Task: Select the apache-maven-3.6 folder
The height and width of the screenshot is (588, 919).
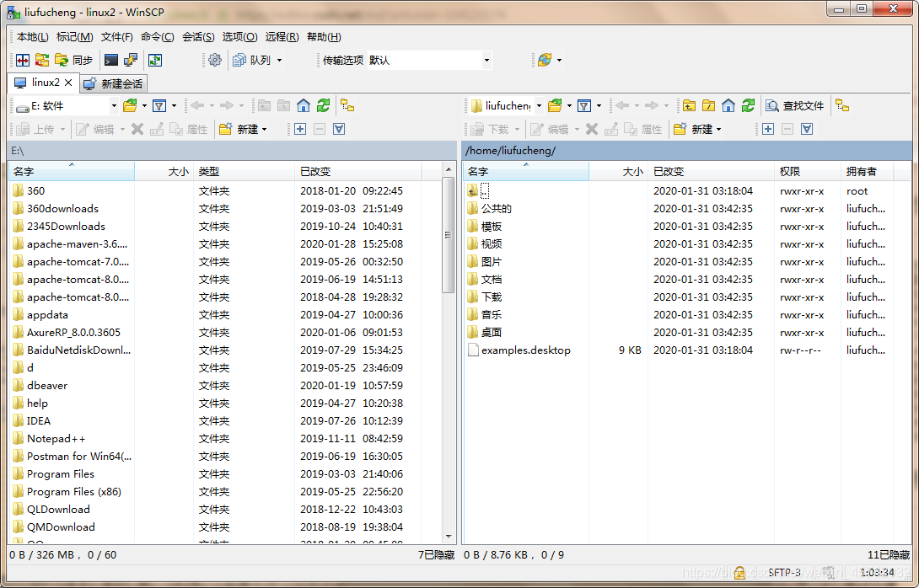Action: [x=70, y=244]
